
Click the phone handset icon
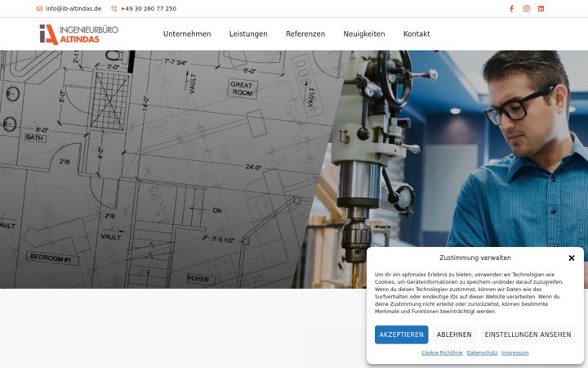click(x=114, y=9)
